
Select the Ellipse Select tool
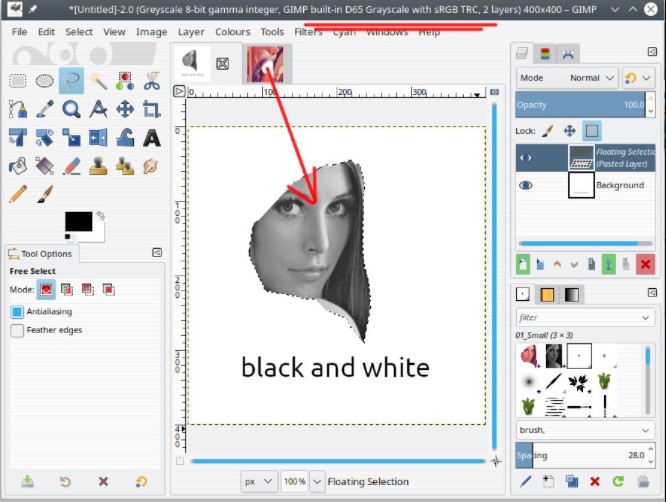44,81
